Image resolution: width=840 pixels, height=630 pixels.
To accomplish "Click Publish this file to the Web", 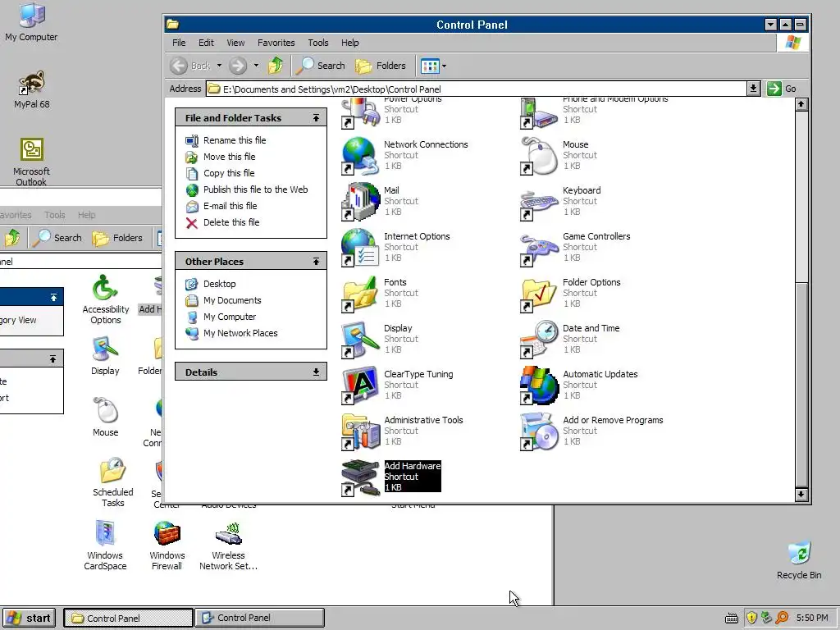I will click(256, 189).
